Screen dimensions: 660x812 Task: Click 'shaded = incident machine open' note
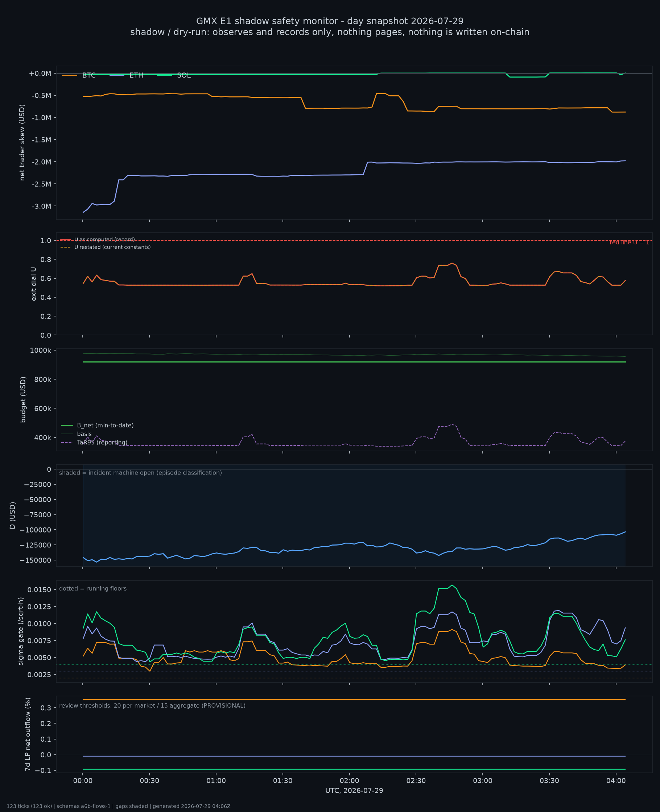click(x=140, y=473)
